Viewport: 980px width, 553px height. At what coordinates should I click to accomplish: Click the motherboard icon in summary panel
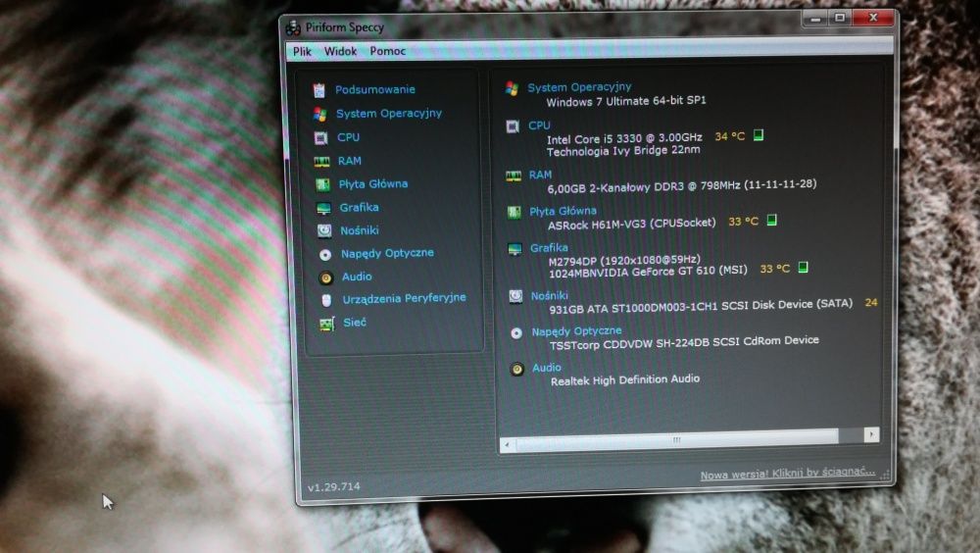click(x=514, y=214)
